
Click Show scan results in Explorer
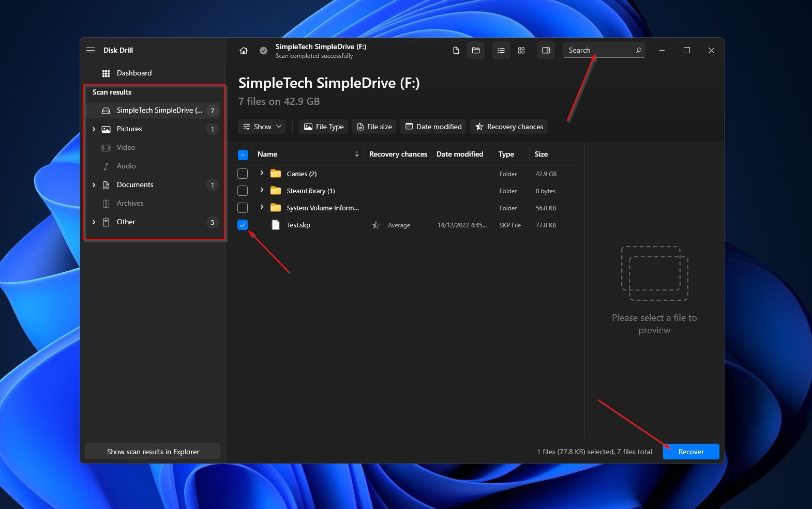point(153,452)
